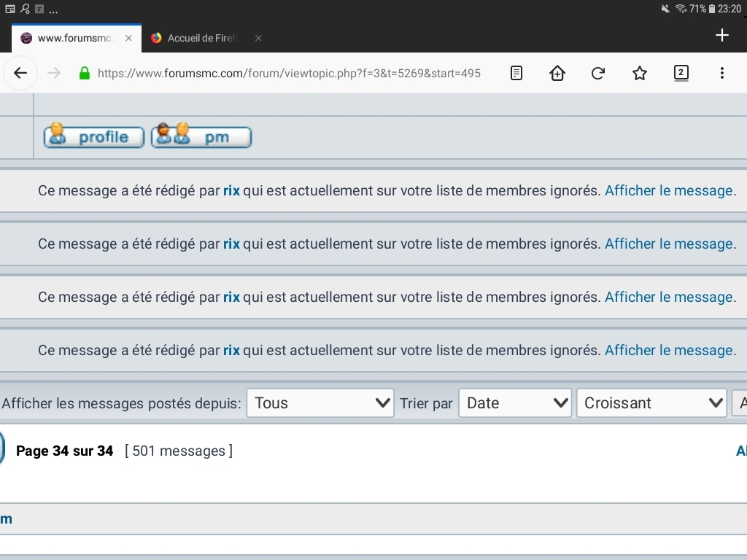Bookmark this page with the star icon
This screenshot has height=560, width=747.
click(x=639, y=73)
